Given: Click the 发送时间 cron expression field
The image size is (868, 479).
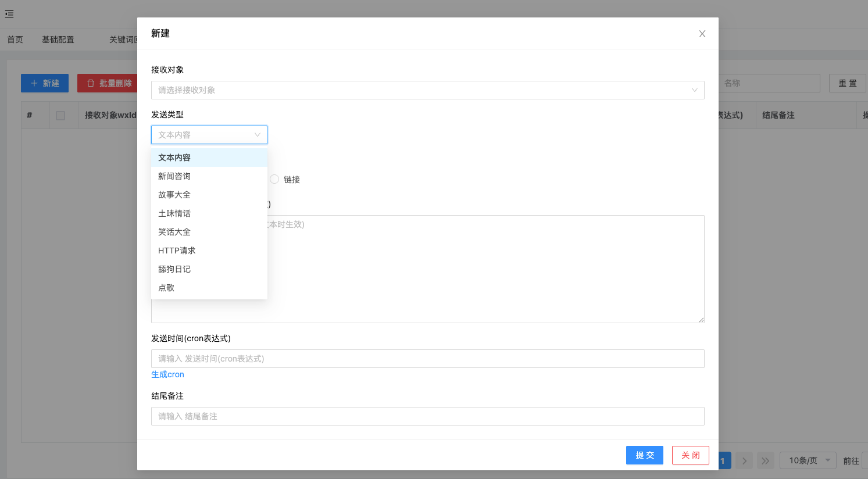Looking at the screenshot, I should tap(427, 359).
